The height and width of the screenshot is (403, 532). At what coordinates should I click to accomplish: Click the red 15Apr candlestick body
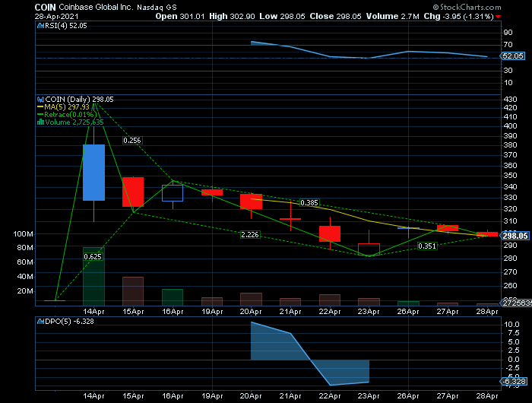[133, 192]
